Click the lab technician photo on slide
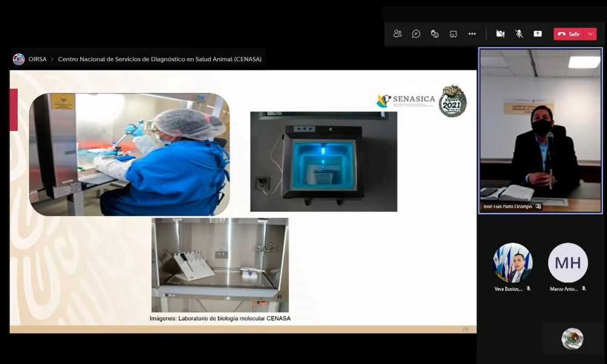Image resolution: width=607 pixels, height=364 pixels. (129, 154)
